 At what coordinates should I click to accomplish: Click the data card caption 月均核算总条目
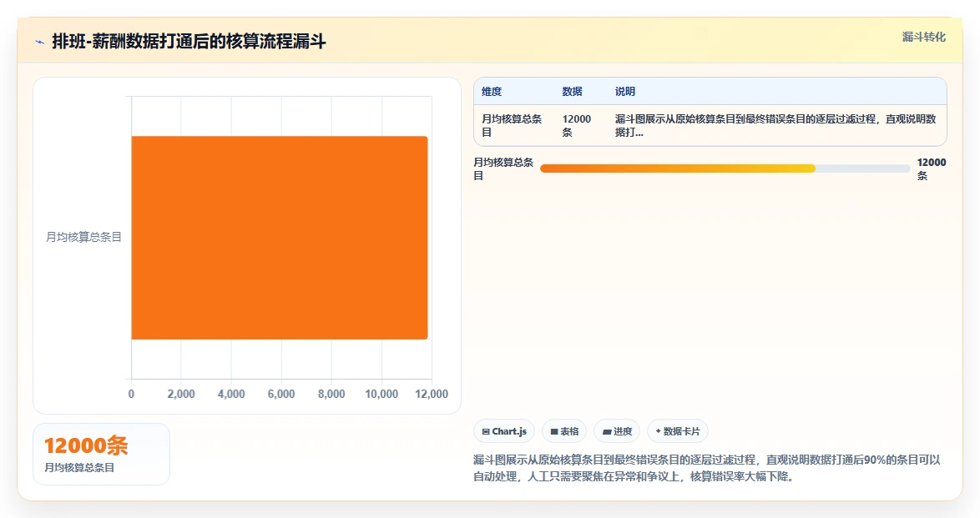coord(79,467)
